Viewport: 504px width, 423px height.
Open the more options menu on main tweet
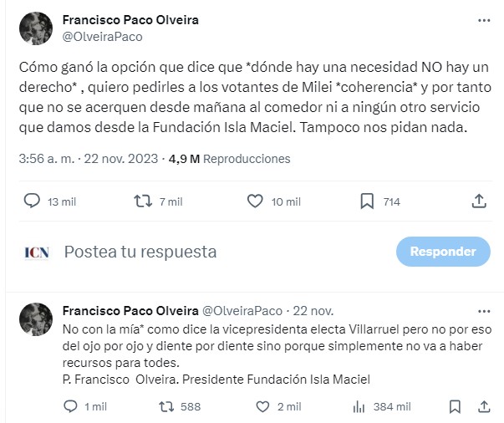pyautogui.click(x=484, y=20)
